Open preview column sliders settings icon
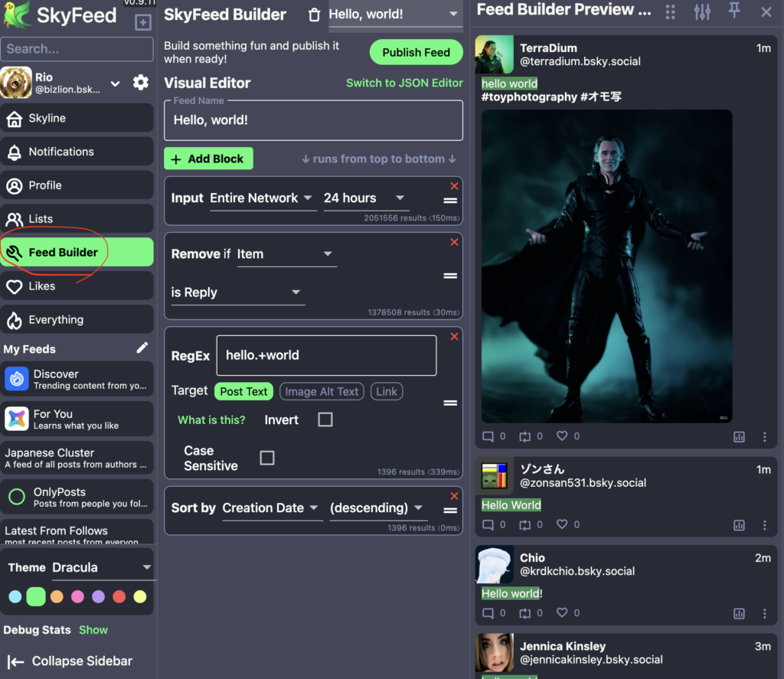 pos(702,11)
